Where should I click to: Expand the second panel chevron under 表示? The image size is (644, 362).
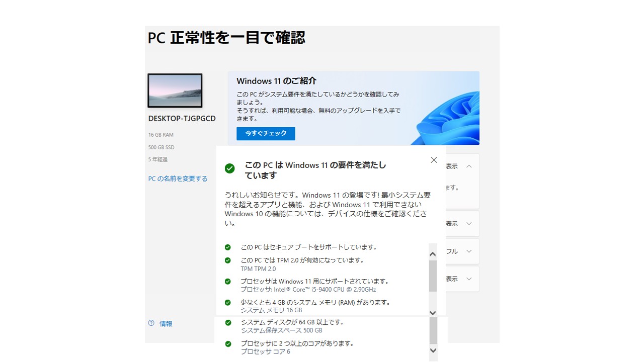[x=469, y=224]
